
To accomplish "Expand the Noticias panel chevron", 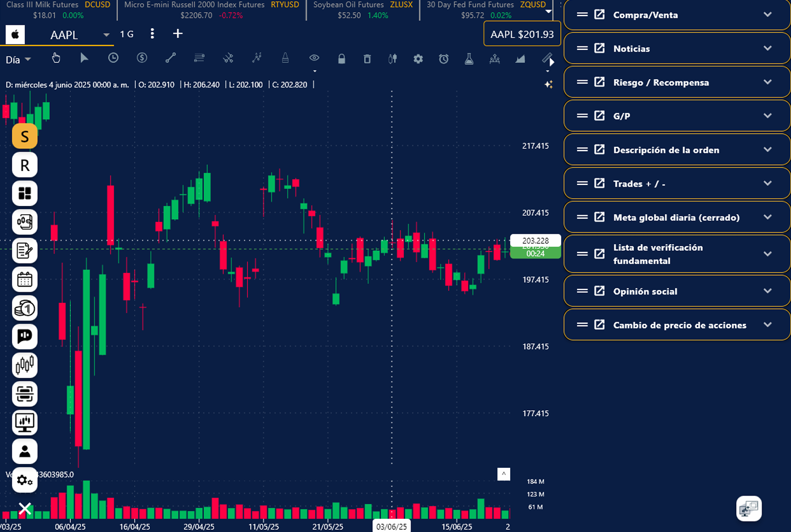I will tap(767, 49).
